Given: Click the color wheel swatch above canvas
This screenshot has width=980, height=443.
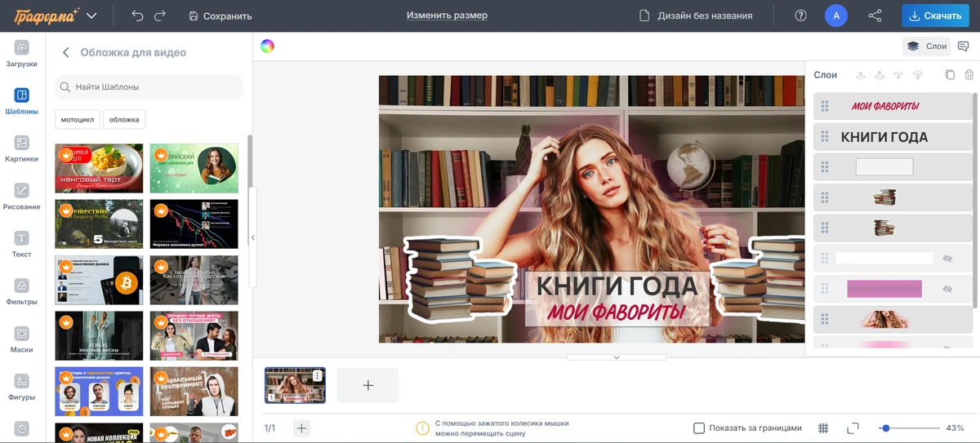Looking at the screenshot, I should coord(267,46).
